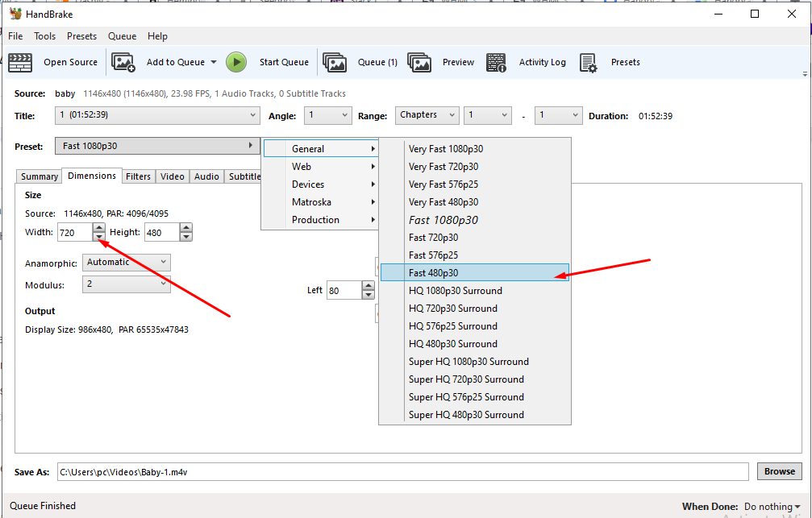Viewport: 812px width, 518px height.
Task: Click the Open Source clapperboard icon
Action: point(20,63)
